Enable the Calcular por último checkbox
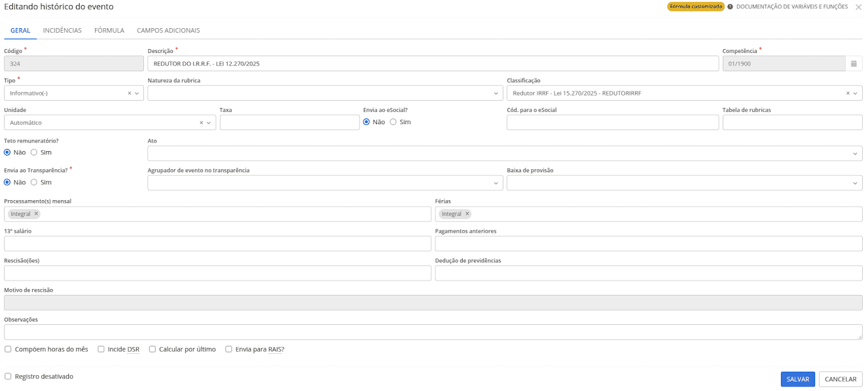Viewport: 868px width, 391px height. [153, 349]
